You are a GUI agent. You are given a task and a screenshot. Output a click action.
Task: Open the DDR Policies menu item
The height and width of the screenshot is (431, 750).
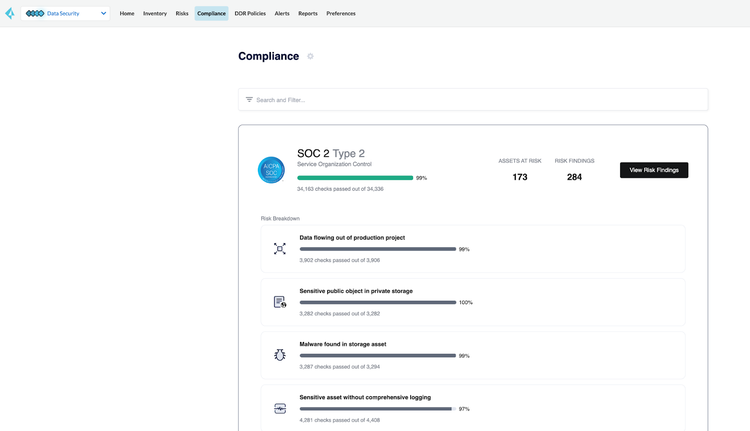250,13
